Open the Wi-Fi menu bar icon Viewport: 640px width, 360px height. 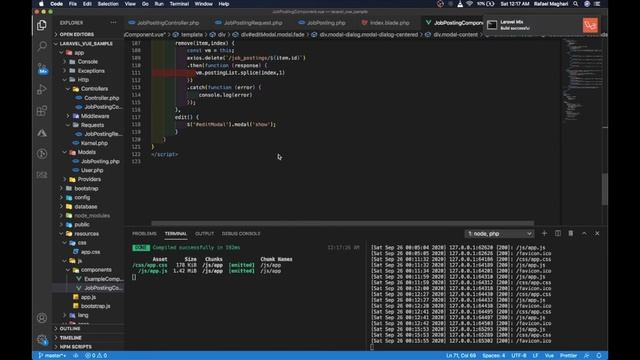pyautogui.click(x=469, y=4)
